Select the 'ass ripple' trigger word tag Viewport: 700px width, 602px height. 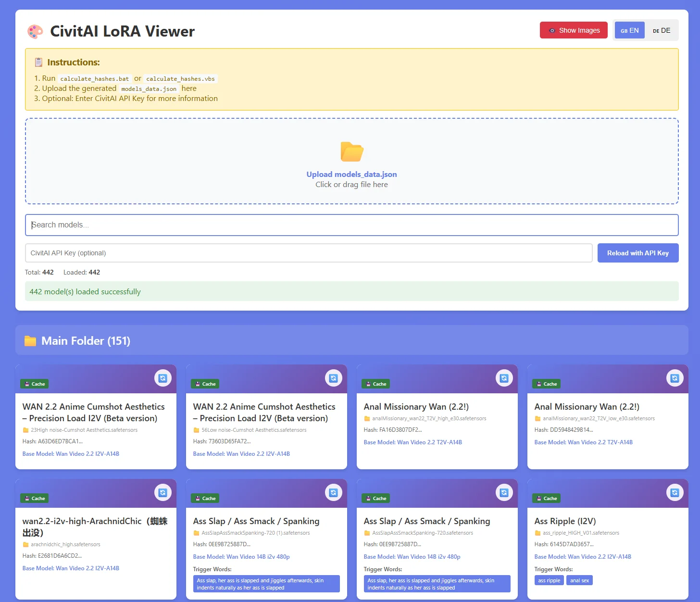tap(549, 580)
